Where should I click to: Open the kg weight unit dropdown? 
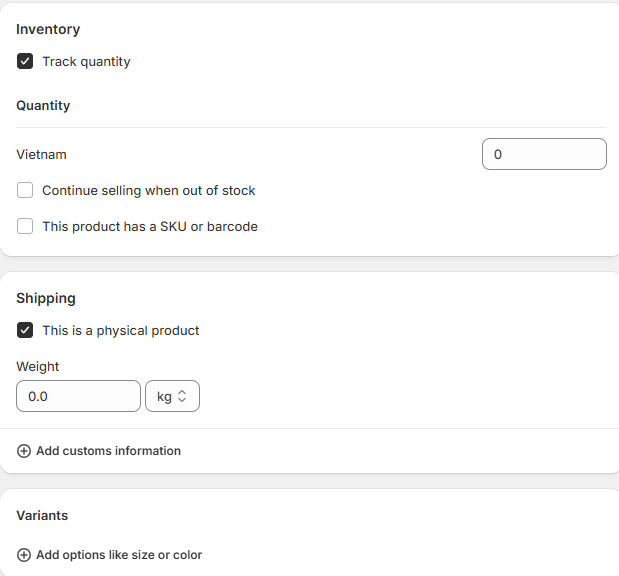[x=172, y=396]
